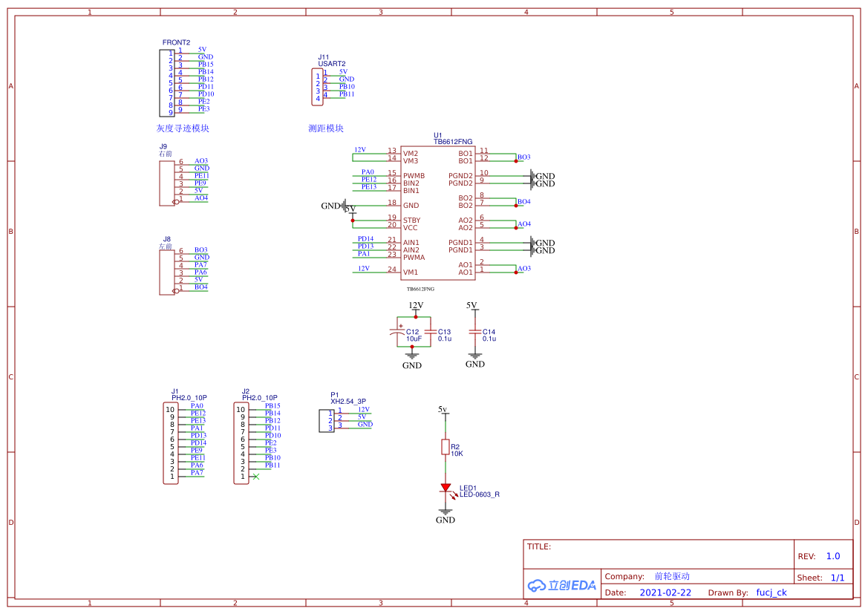Click the drawn-by name "fucj_ck"
This screenshot has width=868, height=614.
pyautogui.click(x=771, y=592)
